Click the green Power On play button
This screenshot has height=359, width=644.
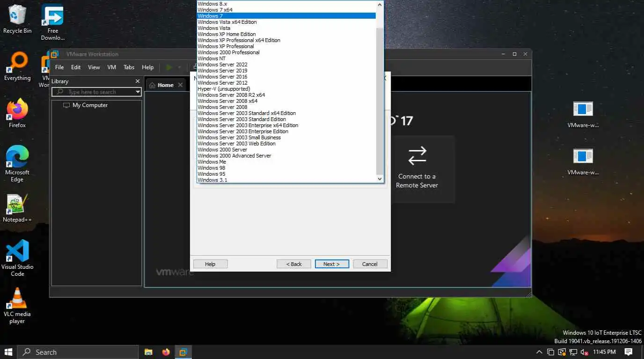pyautogui.click(x=169, y=67)
